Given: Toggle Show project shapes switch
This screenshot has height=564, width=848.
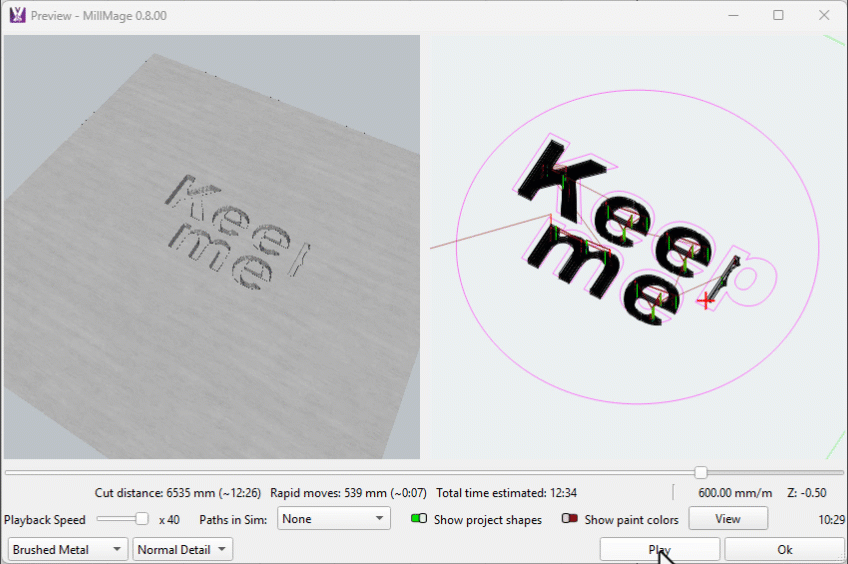Looking at the screenshot, I should pos(419,519).
